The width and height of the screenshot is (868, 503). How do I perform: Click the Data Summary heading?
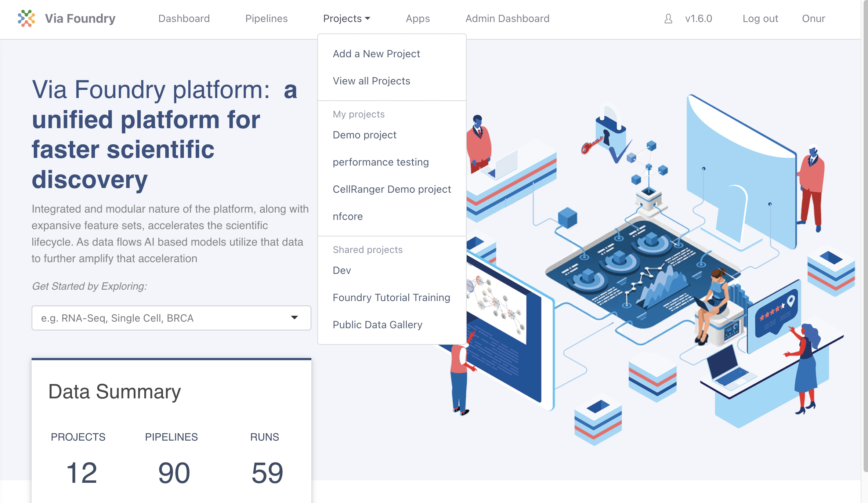115,392
